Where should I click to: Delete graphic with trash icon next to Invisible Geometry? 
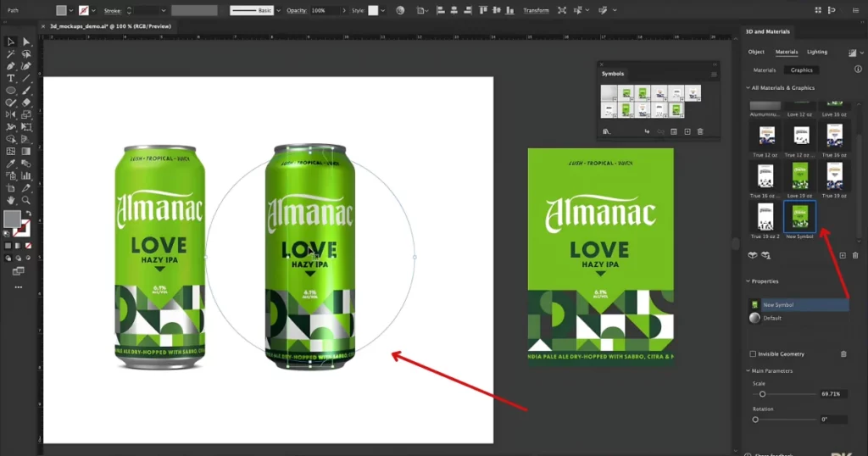click(843, 354)
